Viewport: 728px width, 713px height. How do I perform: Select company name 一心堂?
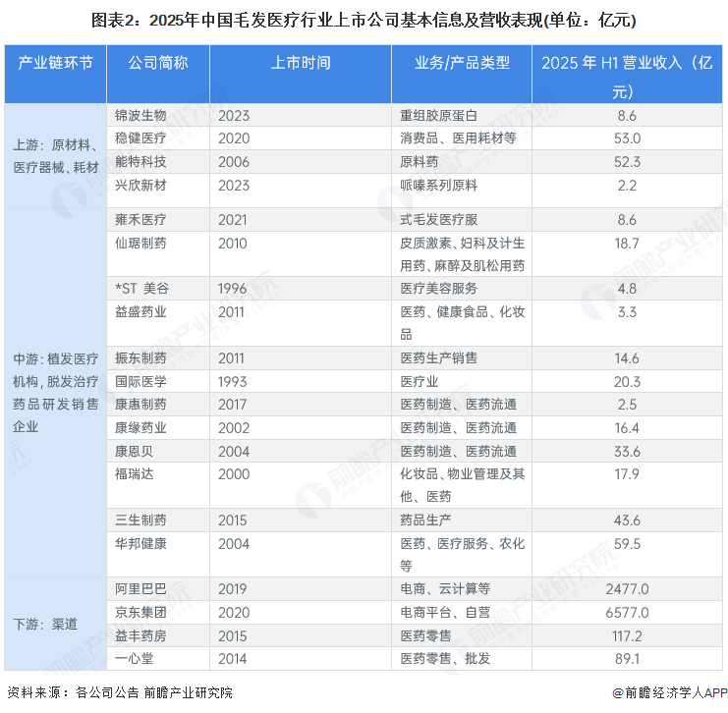(x=135, y=659)
